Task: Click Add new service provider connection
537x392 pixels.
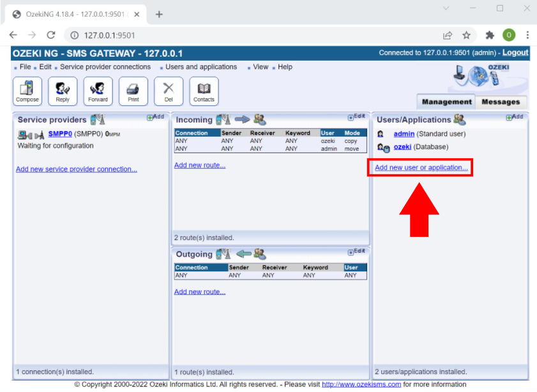Action: pyautogui.click(x=77, y=169)
